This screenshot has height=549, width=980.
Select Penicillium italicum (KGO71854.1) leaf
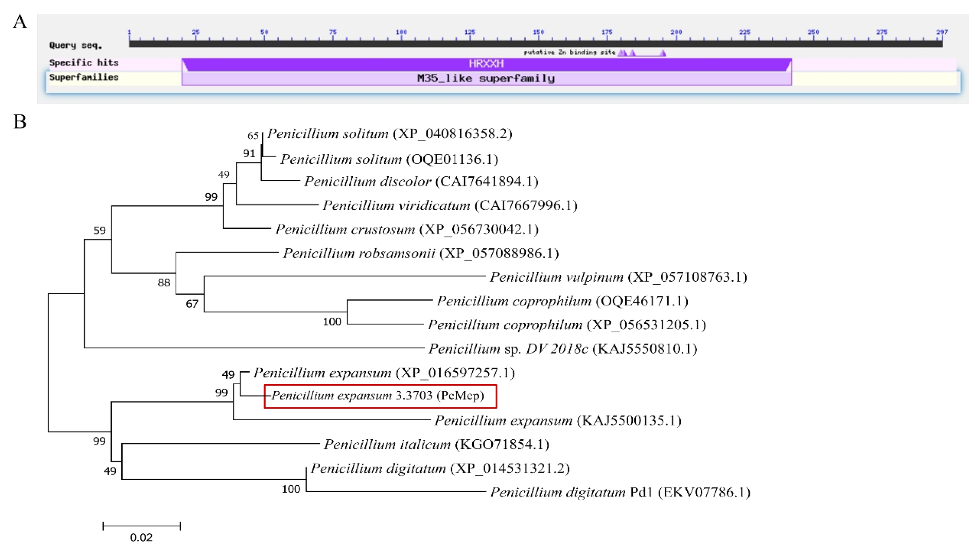point(436,444)
